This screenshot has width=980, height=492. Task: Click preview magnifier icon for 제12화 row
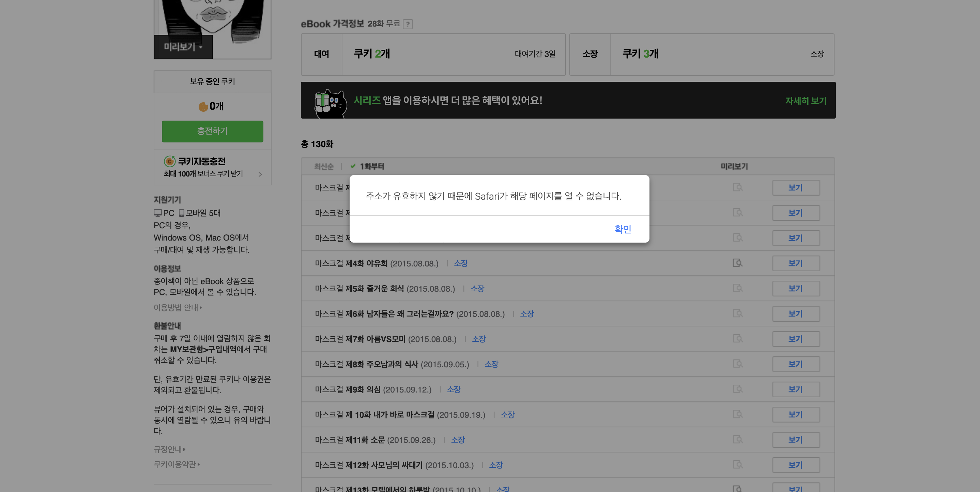coord(737,465)
